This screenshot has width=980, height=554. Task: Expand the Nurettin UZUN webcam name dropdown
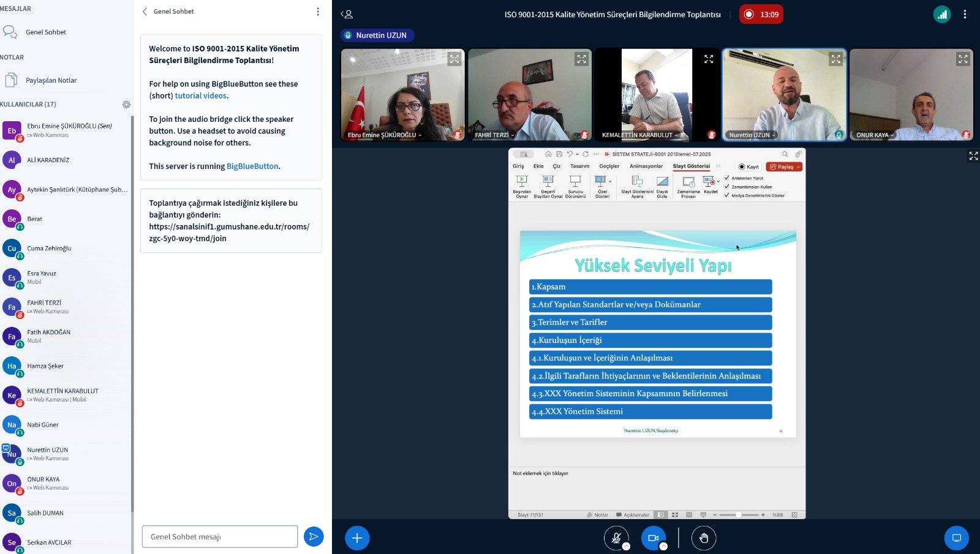752,135
